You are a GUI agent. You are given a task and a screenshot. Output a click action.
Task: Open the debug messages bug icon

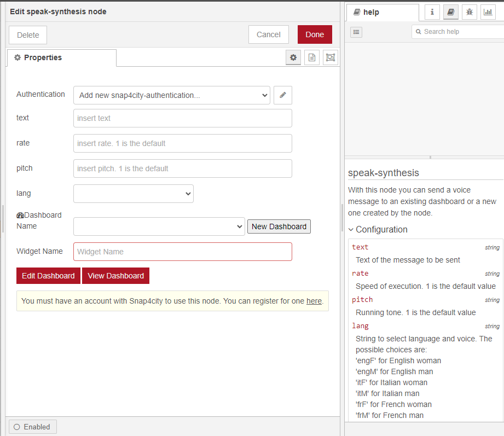tap(470, 12)
